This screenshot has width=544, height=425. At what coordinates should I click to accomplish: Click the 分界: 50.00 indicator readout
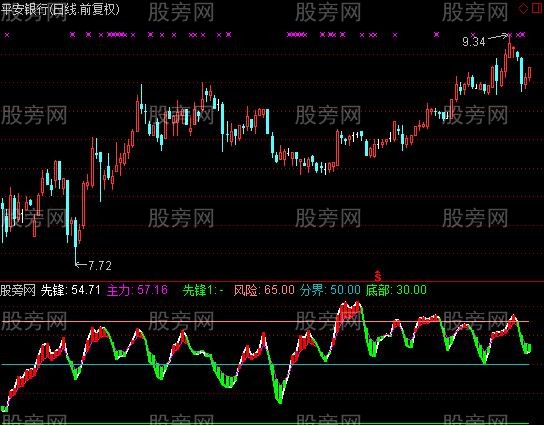pos(330,290)
